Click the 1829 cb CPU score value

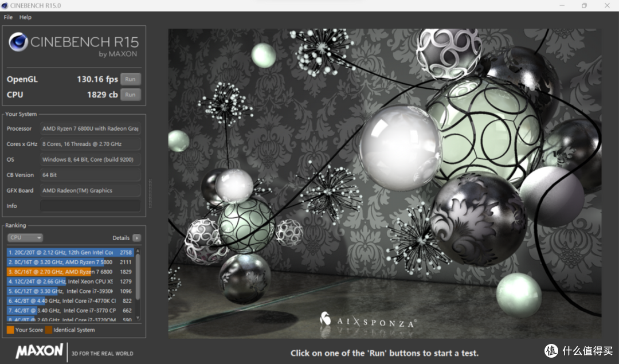(102, 95)
